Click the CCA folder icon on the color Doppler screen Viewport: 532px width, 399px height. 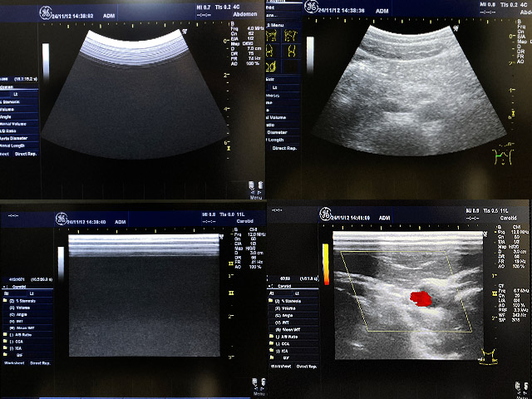[x=271, y=343]
